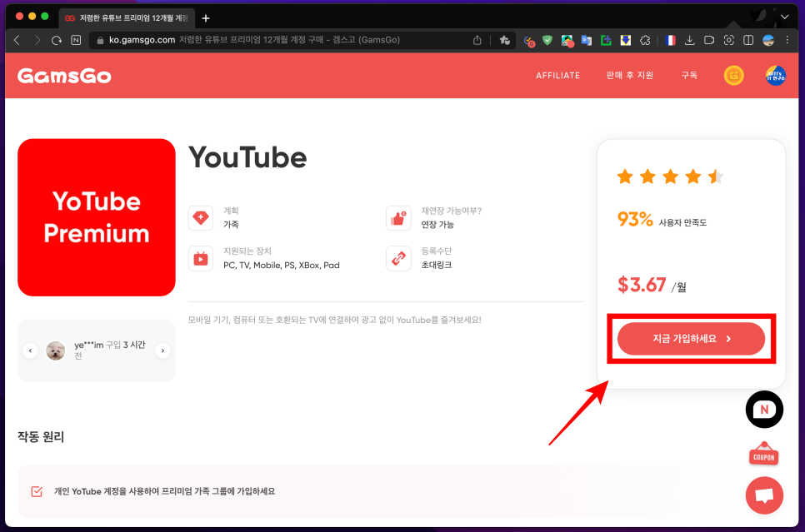Select the 저렴한 유튜브 프리미엄 tab
The width and height of the screenshot is (805, 532).
coord(127,18)
